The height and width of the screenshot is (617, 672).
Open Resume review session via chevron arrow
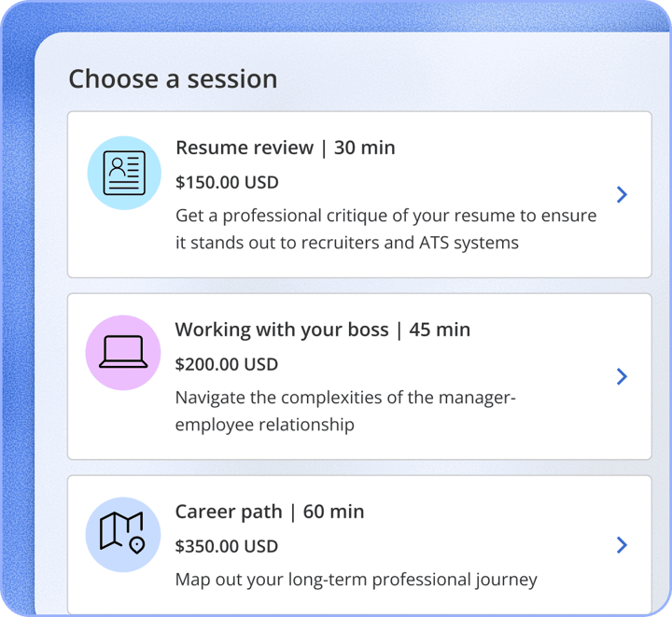tap(622, 194)
